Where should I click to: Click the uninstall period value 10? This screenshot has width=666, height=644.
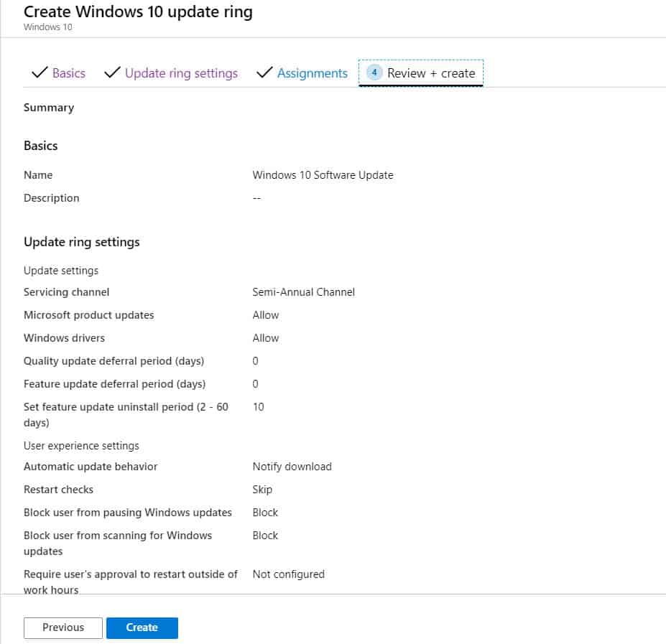[258, 406]
